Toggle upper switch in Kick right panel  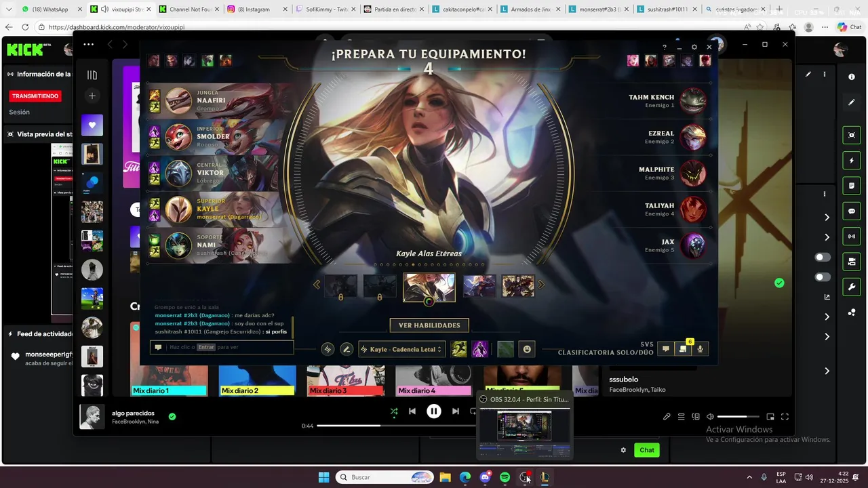tap(823, 258)
